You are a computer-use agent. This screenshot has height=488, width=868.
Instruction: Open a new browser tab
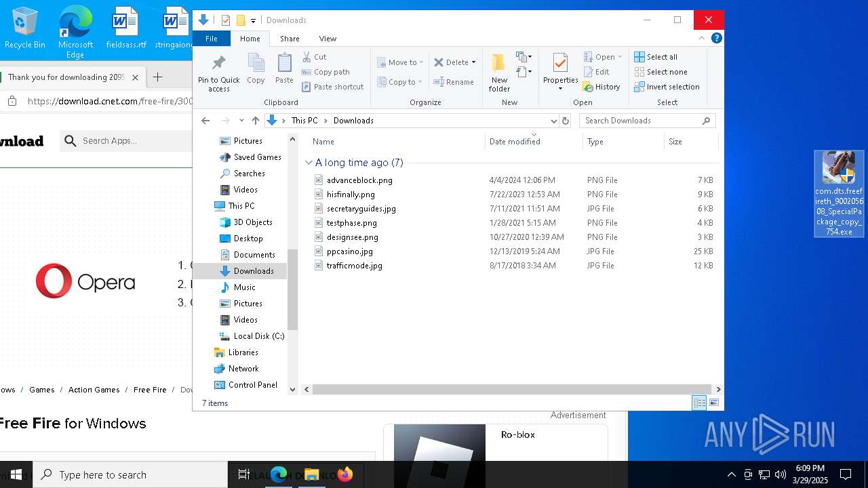click(x=157, y=77)
